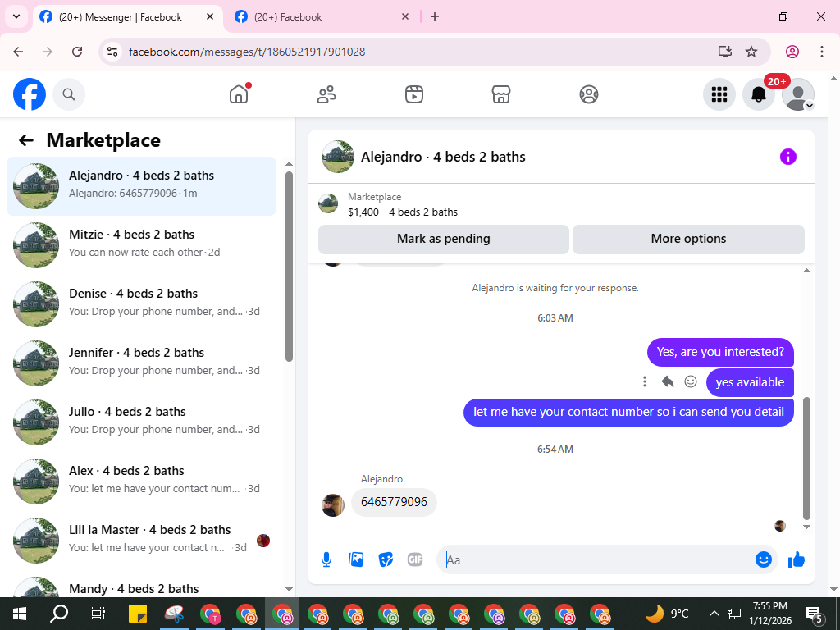
Task: Open the account profile avatar menu
Action: tap(798, 94)
